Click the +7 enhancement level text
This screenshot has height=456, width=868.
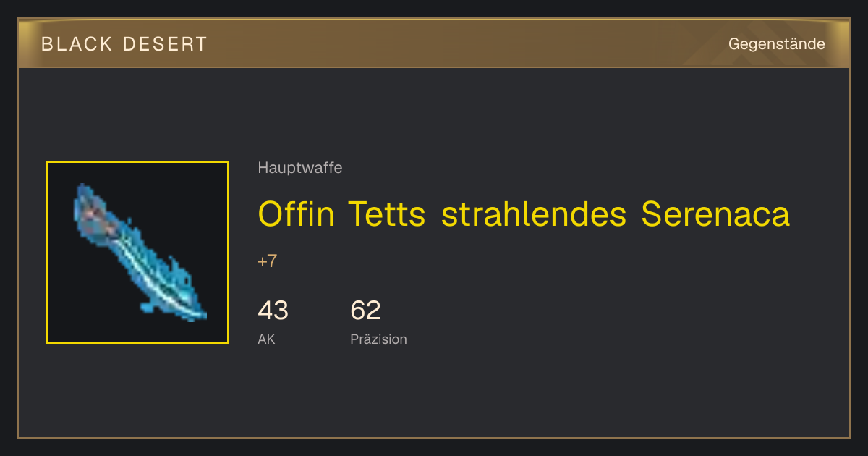coord(267,261)
